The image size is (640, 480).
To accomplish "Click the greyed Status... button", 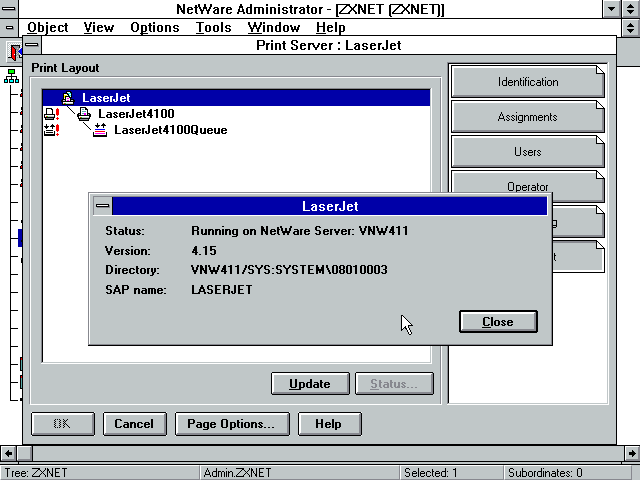I will [394, 384].
